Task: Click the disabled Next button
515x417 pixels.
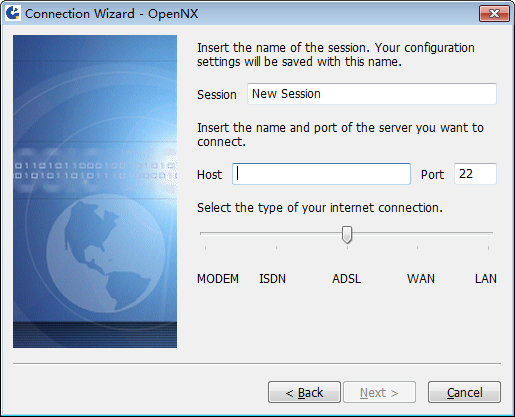Action: [379, 392]
